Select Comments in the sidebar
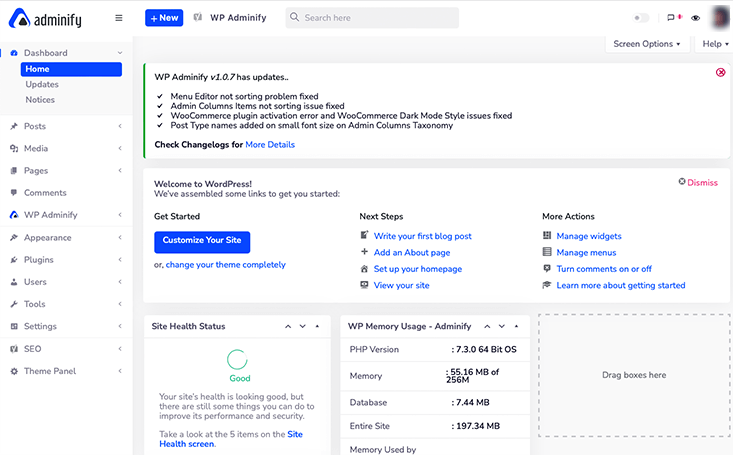 point(45,193)
